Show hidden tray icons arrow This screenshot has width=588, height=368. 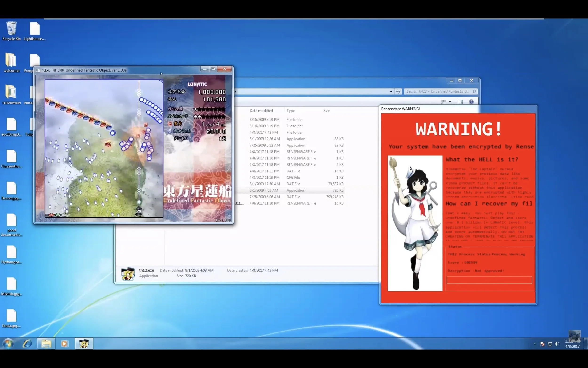[535, 344]
